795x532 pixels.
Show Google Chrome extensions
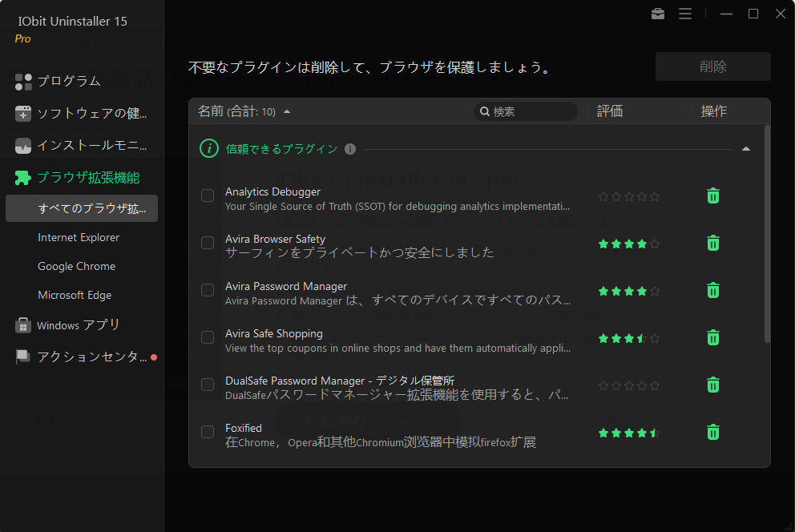point(77,267)
